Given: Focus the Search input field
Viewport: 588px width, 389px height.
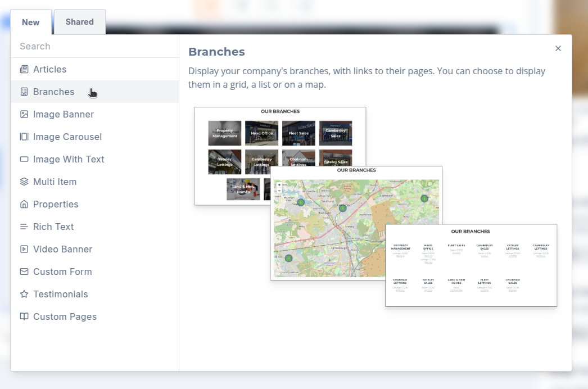Looking at the screenshot, I should [x=95, y=47].
